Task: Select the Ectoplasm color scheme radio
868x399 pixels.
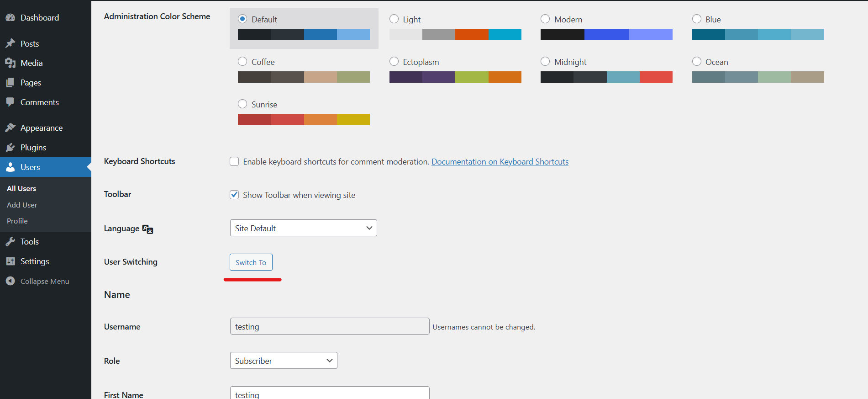Action: pos(394,62)
